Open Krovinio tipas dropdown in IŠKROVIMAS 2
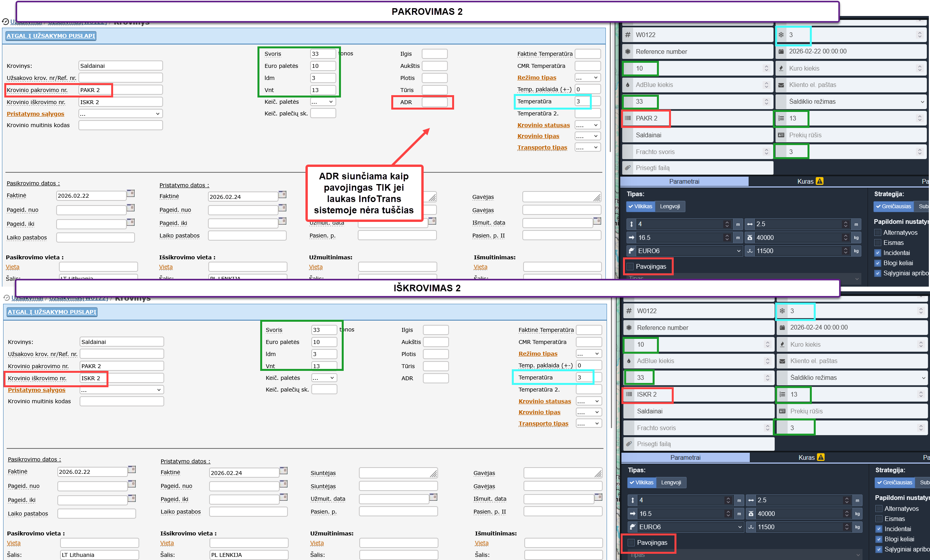The image size is (930, 560). click(x=589, y=412)
